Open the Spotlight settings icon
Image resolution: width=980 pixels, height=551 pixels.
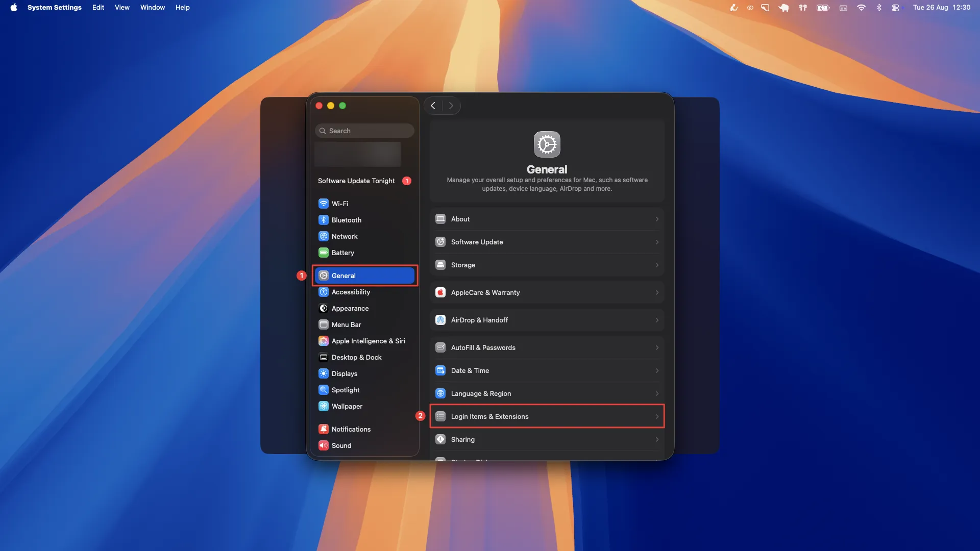323,390
